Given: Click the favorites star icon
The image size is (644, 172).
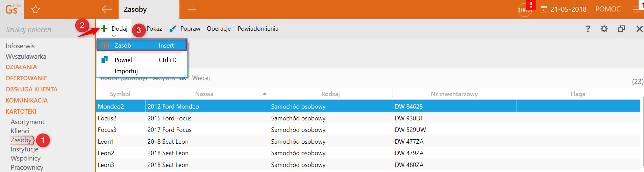Looking at the screenshot, I should coord(35,9).
